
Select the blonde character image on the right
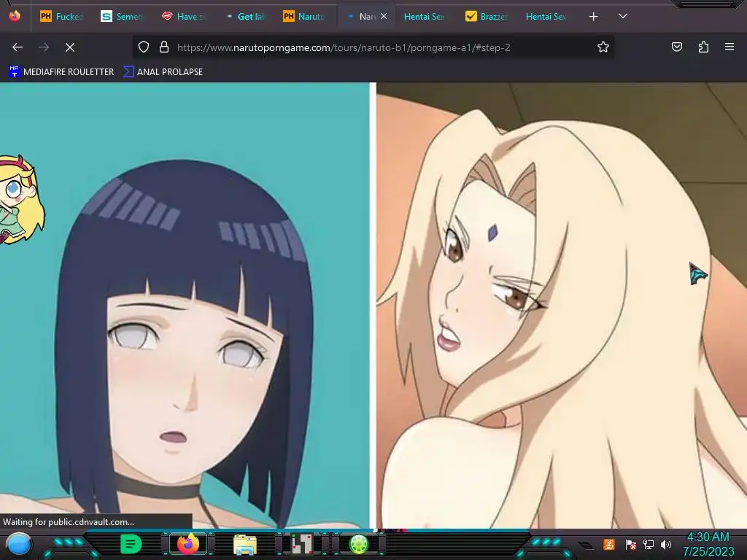(562, 306)
